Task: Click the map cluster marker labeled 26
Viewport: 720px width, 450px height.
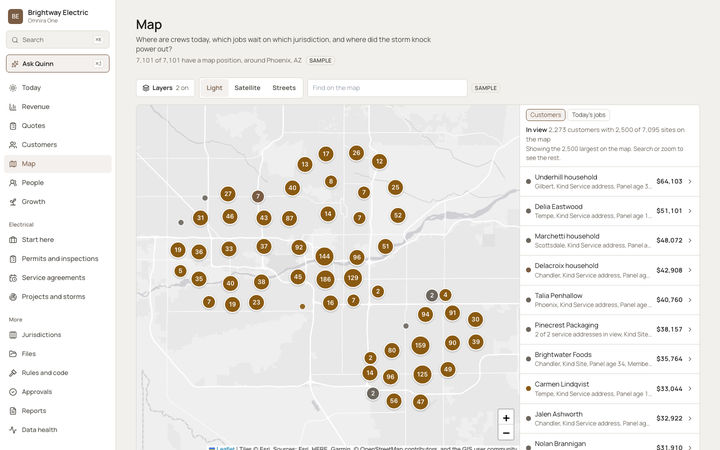Action: pyautogui.click(x=356, y=153)
